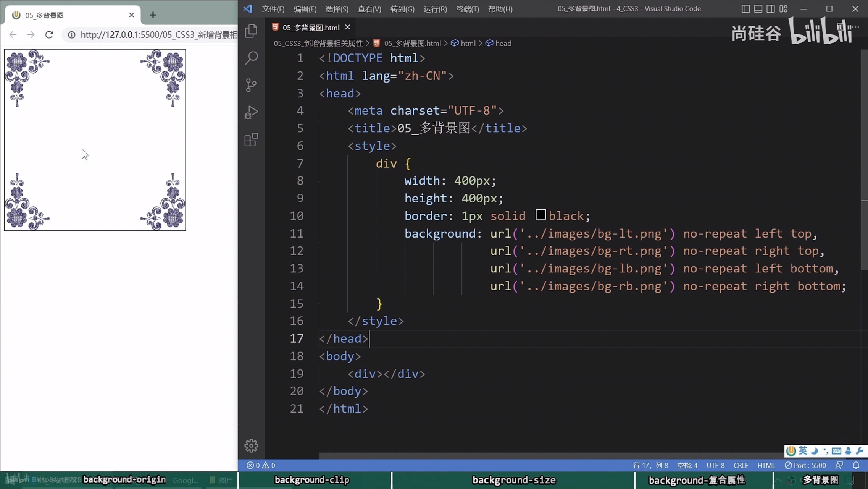The image size is (868, 489).
Task: Click breadcrumb head element
Action: [x=499, y=44]
